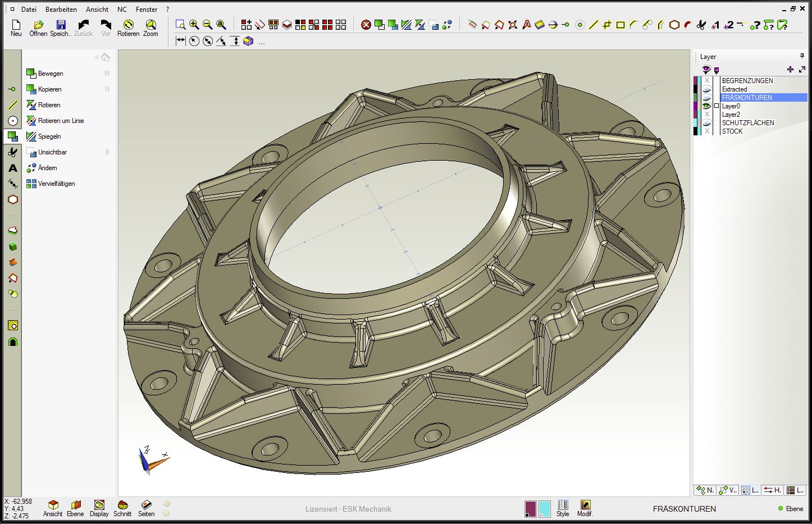Zoom in with the plus magnifier
The image size is (812, 524).
[x=194, y=25]
